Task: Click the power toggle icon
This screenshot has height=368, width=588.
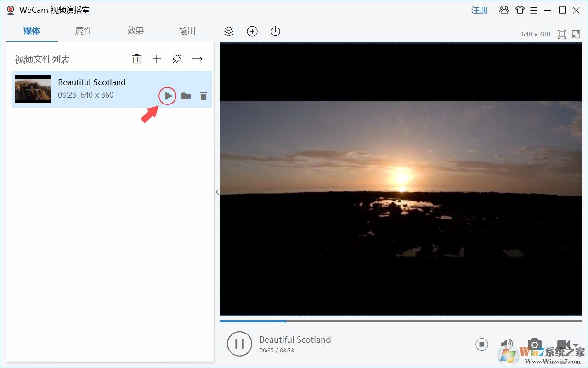Action: click(x=275, y=31)
